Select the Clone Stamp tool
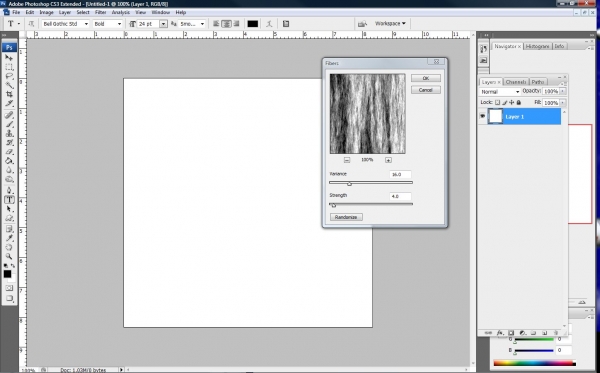Image resolution: width=600 pixels, height=373 pixels. [x=9, y=134]
